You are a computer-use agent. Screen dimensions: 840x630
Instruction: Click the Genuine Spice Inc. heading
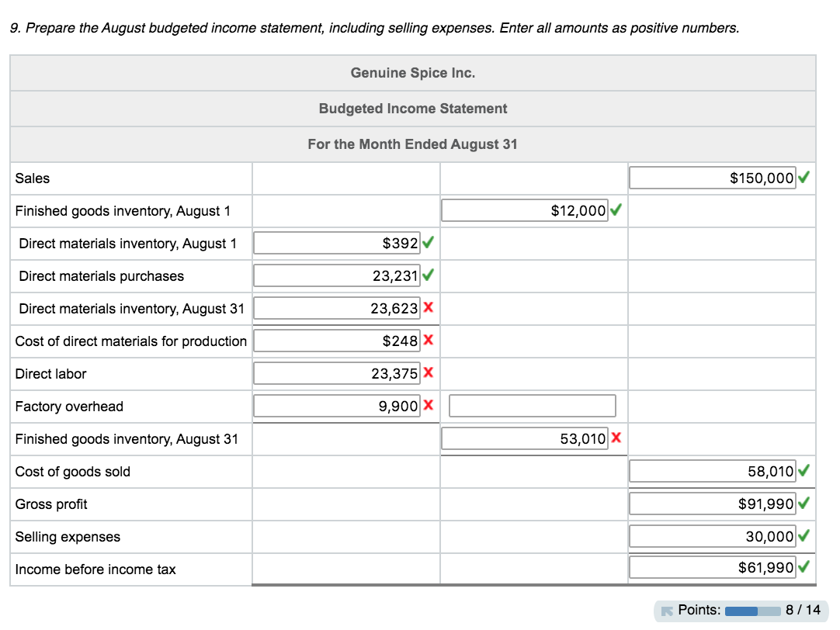[412, 73]
